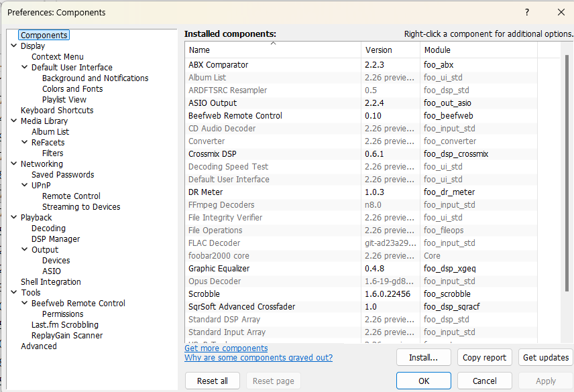Open the Context Menu preferences page
574x392 pixels.
point(58,57)
